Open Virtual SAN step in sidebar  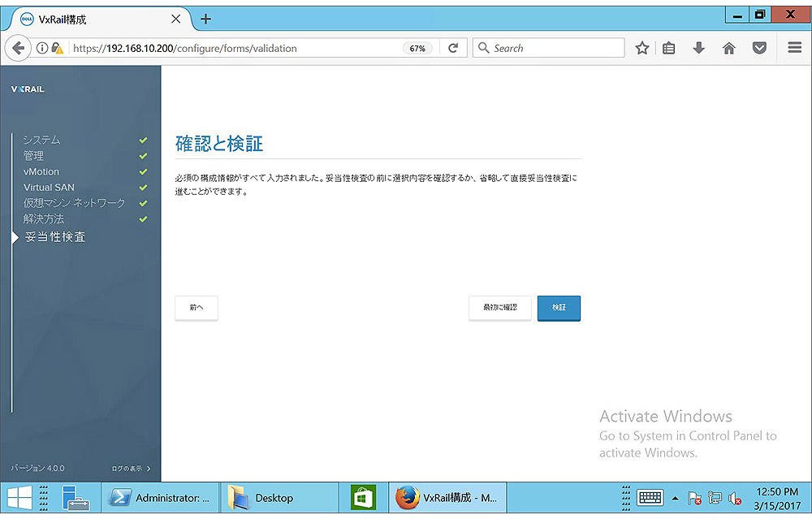[x=49, y=188]
